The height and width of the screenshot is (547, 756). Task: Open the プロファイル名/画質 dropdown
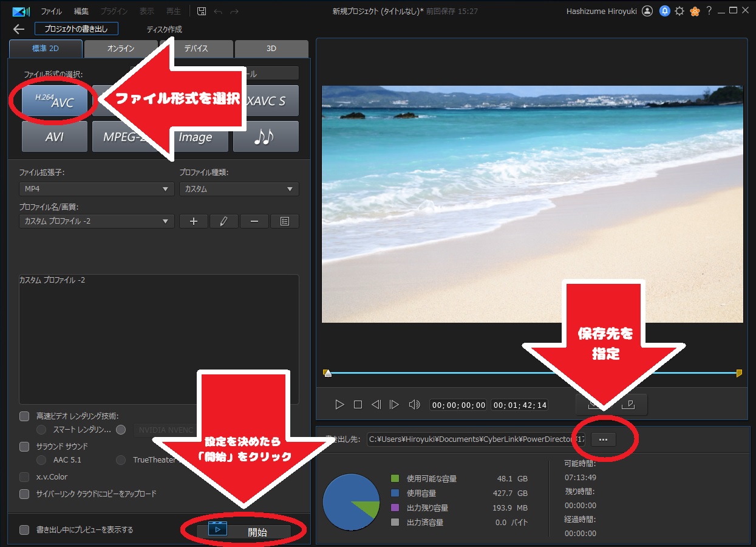click(x=97, y=221)
